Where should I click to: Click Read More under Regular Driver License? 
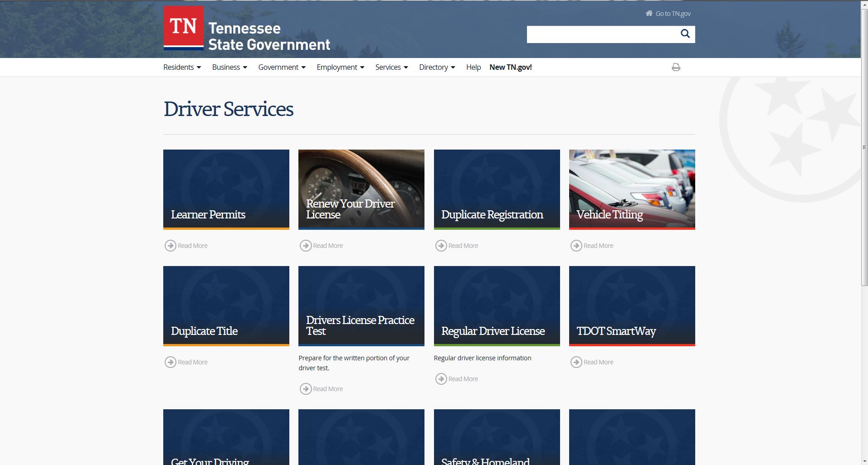point(463,379)
